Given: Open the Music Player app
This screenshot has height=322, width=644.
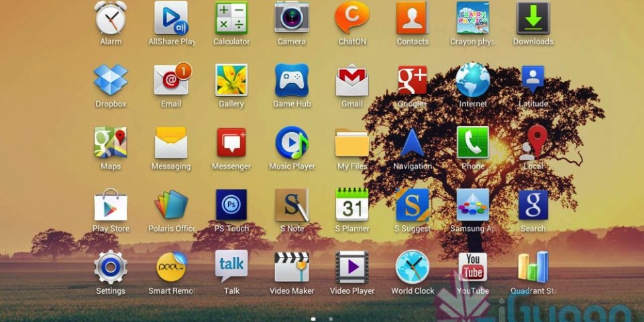Looking at the screenshot, I should coord(292,143).
